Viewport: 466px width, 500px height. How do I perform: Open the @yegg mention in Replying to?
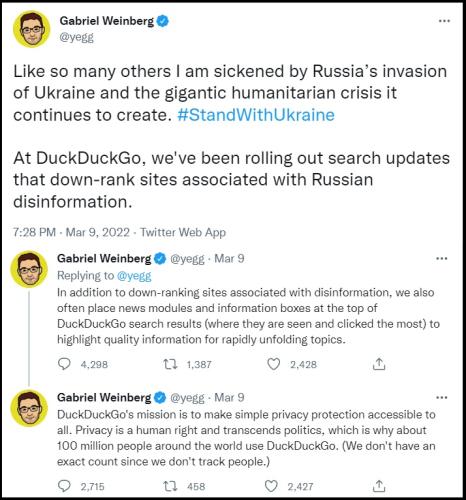[x=134, y=276]
